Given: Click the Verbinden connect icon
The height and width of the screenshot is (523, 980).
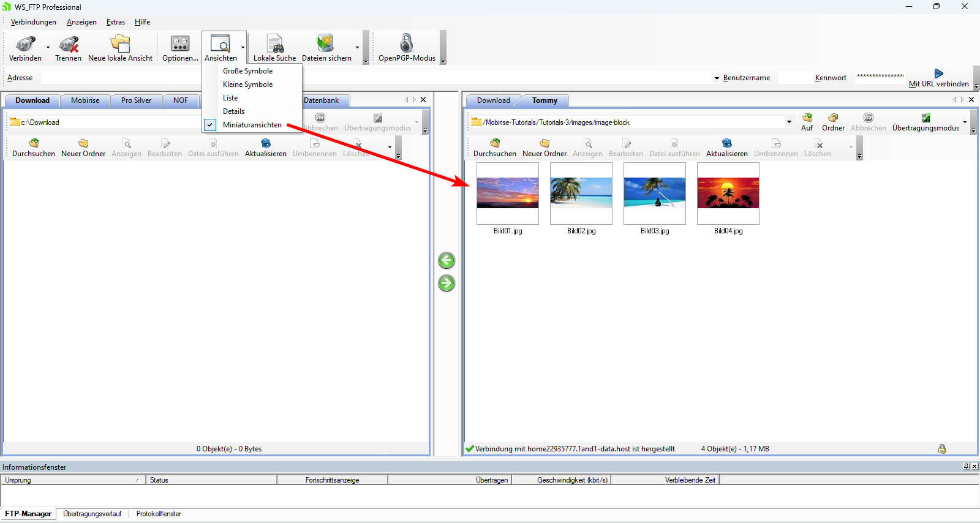Looking at the screenshot, I should (x=25, y=45).
